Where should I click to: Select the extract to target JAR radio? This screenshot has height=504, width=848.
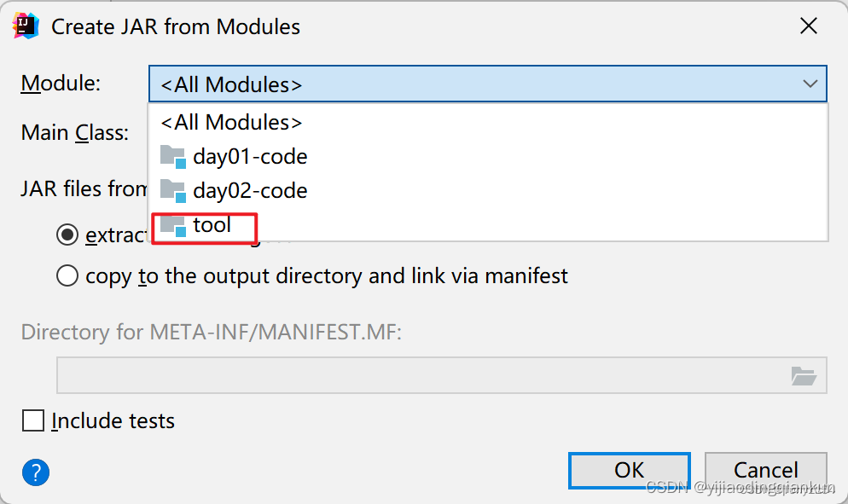pos(67,235)
